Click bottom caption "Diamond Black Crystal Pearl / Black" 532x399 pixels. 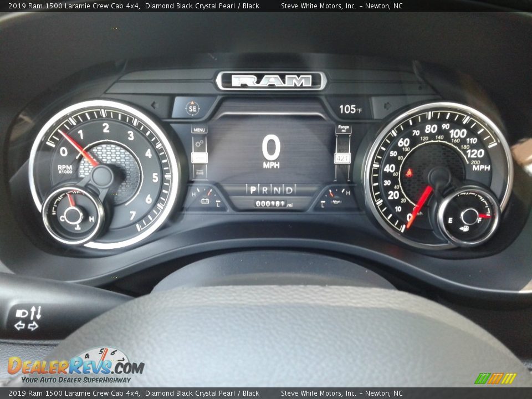tap(202, 393)
